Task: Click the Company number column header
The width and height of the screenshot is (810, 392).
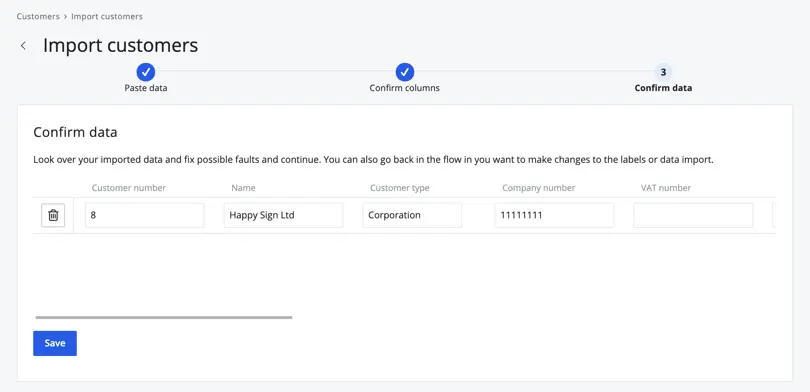Action: [x=539, y=188]
